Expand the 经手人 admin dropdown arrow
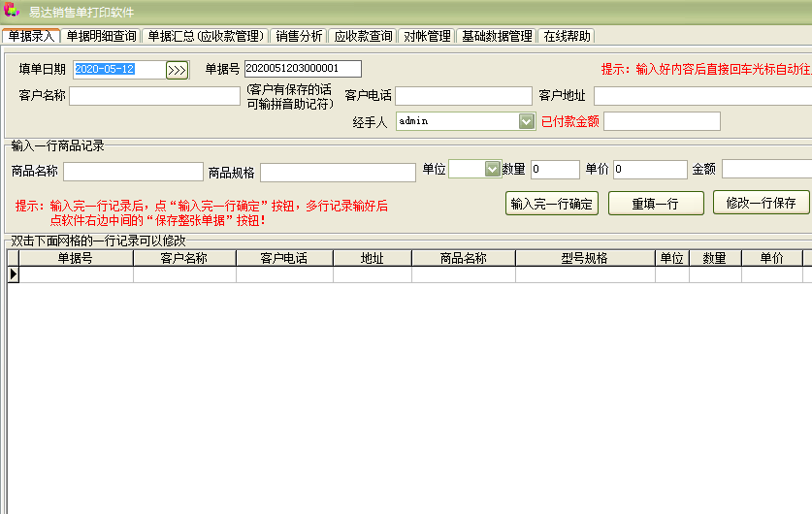The image size is (812, 514). (526, 121)
